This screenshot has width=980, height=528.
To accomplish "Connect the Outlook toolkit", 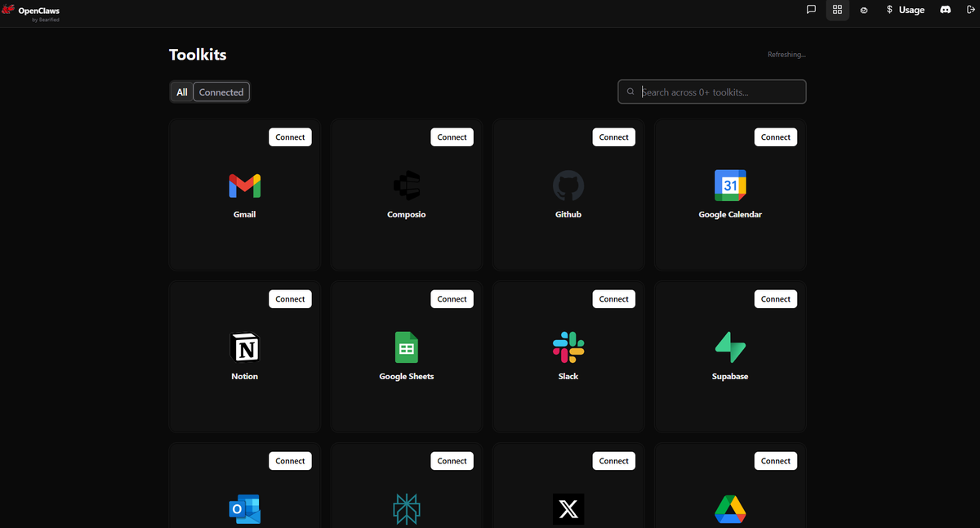I will [290, 461].
